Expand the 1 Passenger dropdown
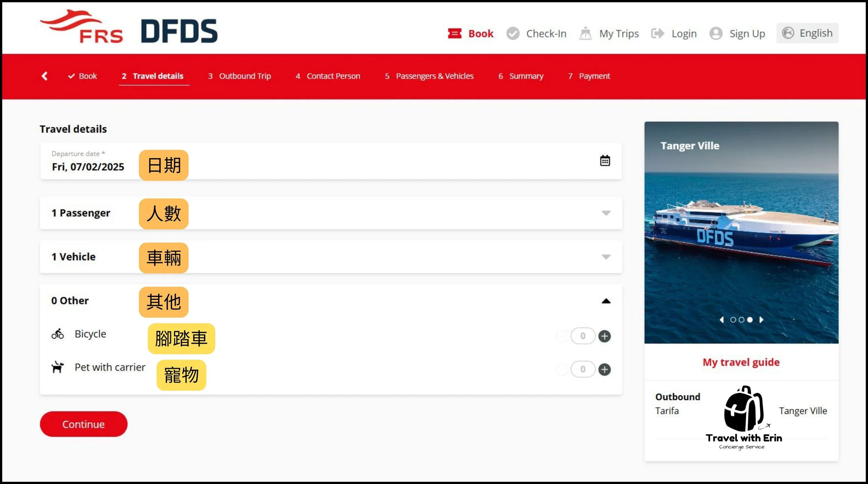Viewport: 868px width, 484px height. pos(606,213)
